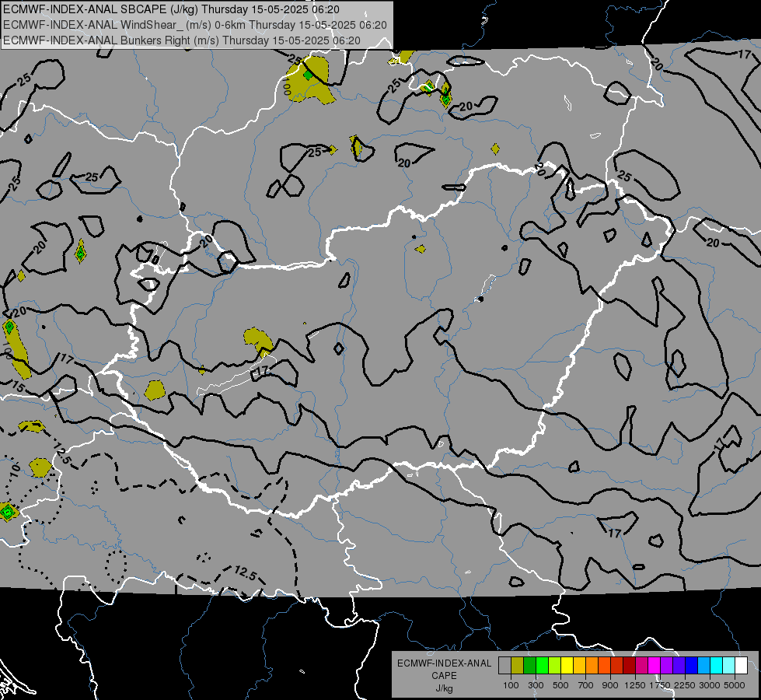The height and width of the screenshot is (700, 761).
Task: Click the 100 label under the color bar
Action: click(511, 685)
